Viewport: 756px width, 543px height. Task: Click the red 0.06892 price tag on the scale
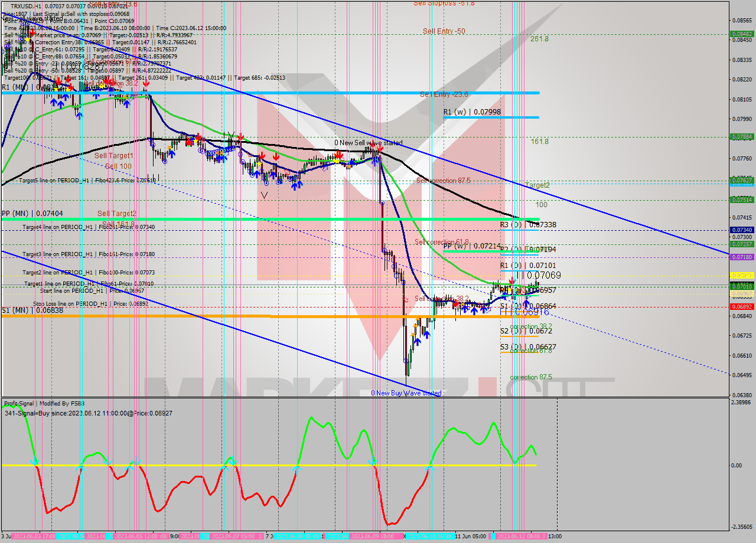(742, 307)
